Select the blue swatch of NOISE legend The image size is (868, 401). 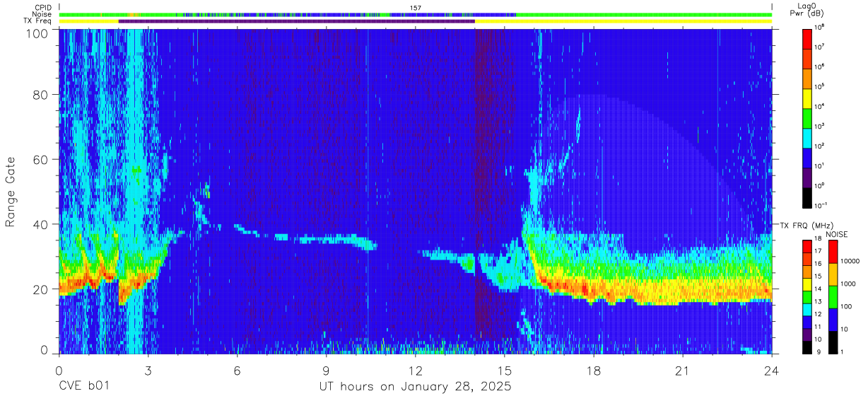coord(834,319)
